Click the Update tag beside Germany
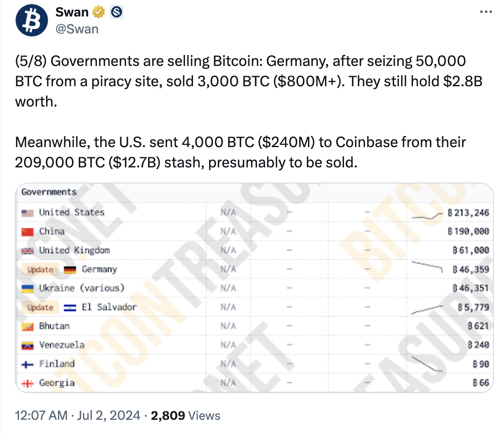 40,270
